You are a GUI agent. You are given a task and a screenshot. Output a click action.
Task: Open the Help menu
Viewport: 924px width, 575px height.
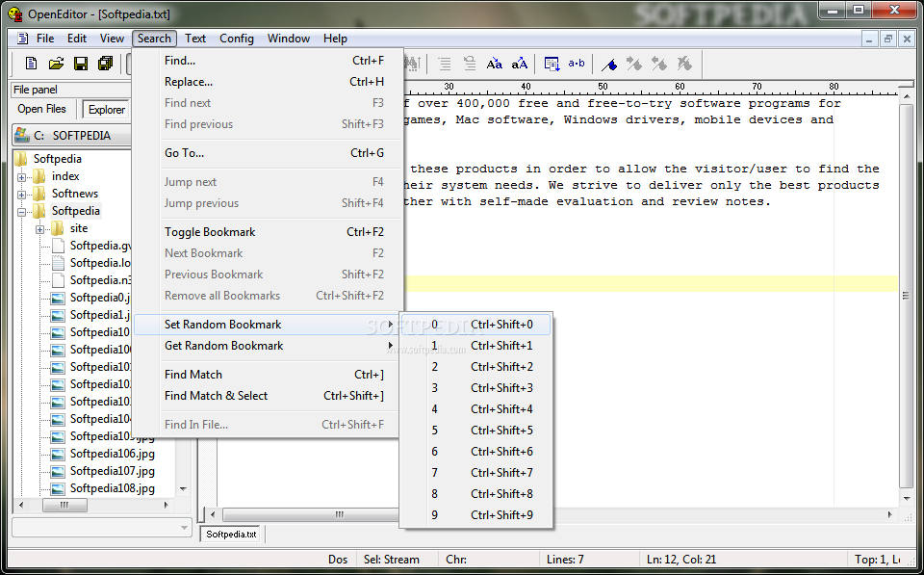tap(335, 39)
